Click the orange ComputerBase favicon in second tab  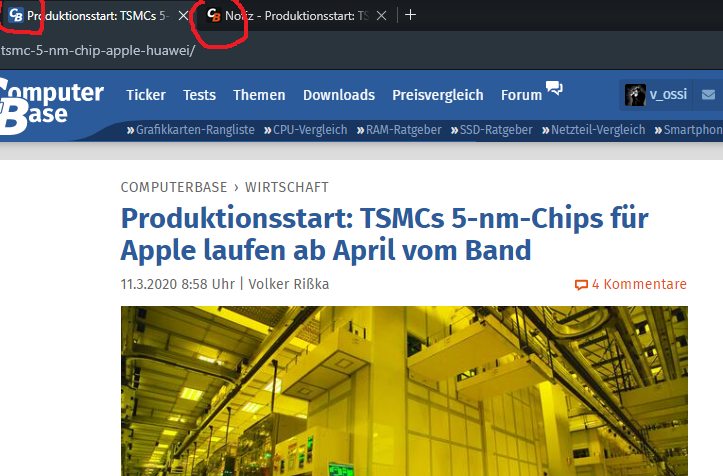tap(213, 16)
